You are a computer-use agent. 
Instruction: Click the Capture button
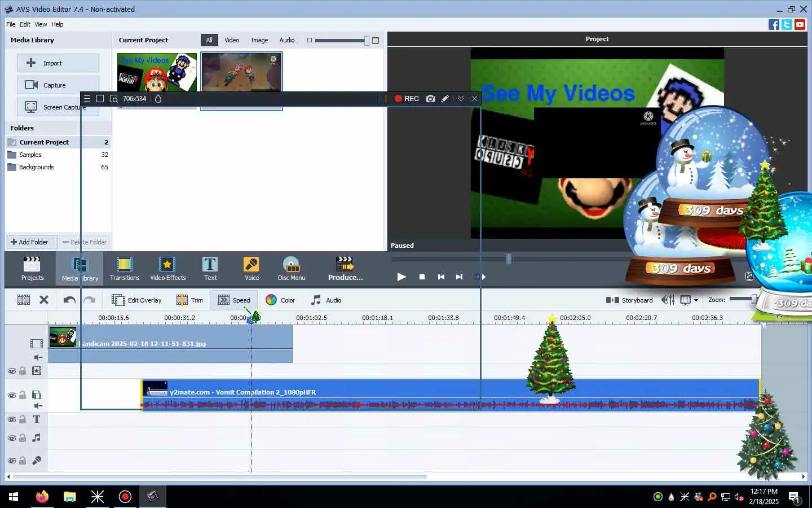coord(58,85)
